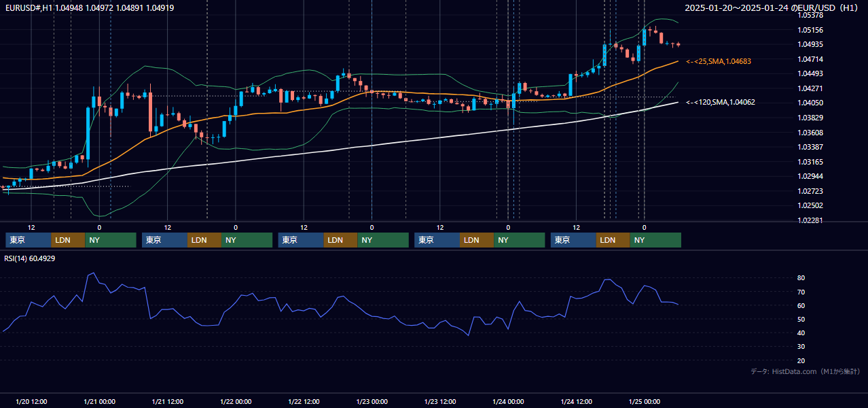Select the 1/21 00:00 time axis label
This screenshot has width=868, height=408.
pyautogui.click(x=99, y=402)
